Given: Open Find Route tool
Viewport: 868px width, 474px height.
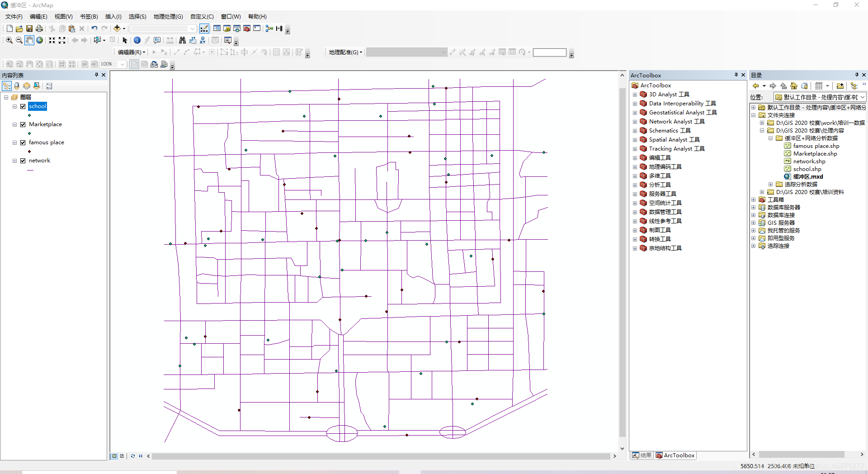Looking at the screenshot, I should [193, 40].
